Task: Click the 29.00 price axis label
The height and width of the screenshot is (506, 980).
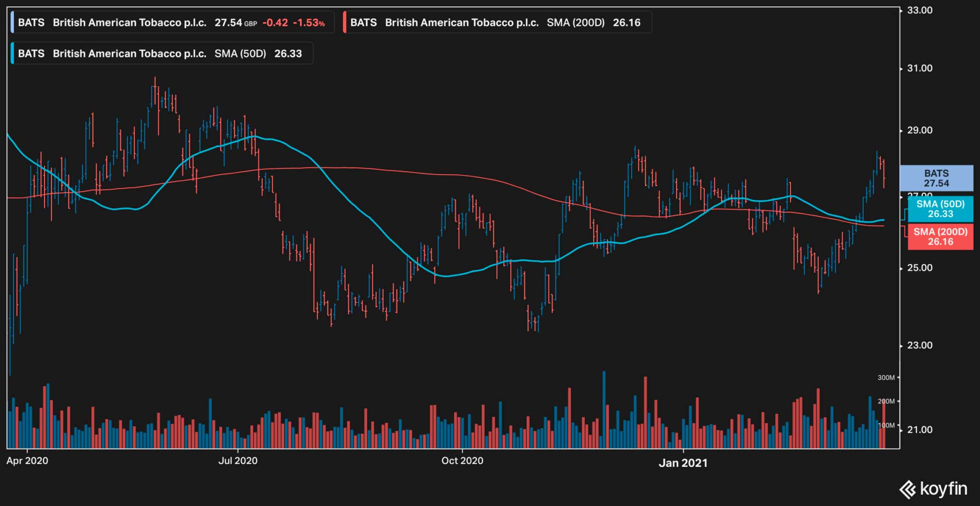Action: (920, 130)
